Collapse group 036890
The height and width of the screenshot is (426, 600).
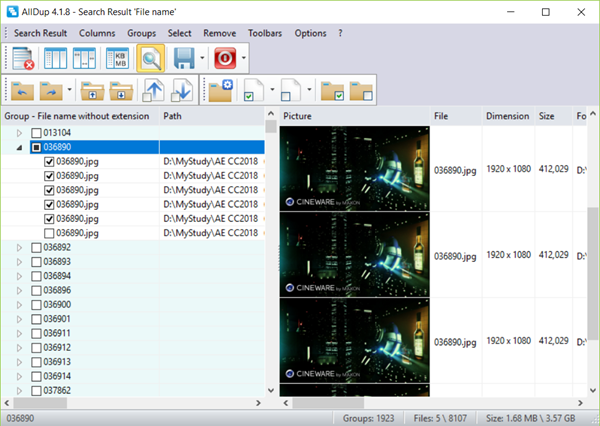[19, 147]
